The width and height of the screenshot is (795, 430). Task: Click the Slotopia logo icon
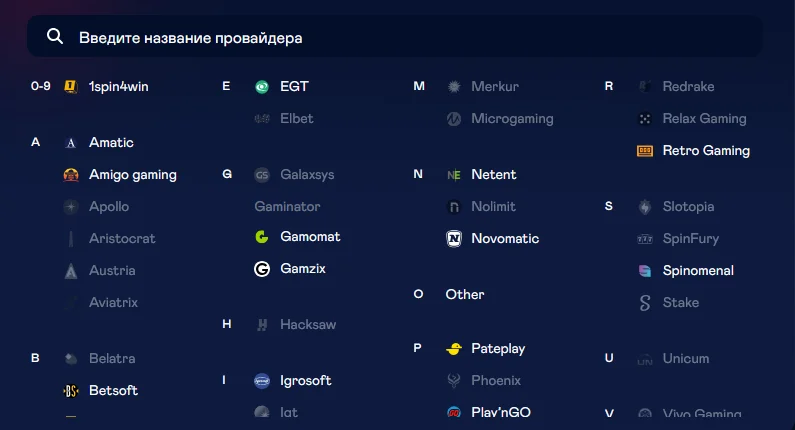point(645,207)
